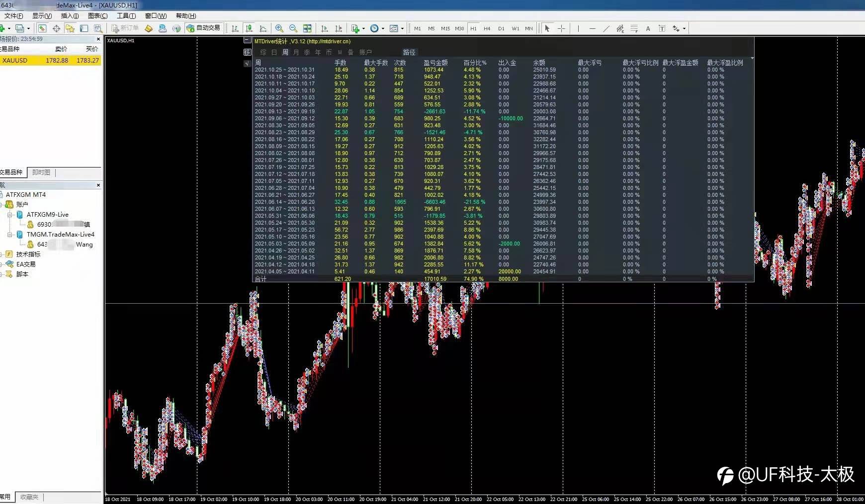Viewport: 865px width, 504px height.
Task: Open the periodicity clock icon
Action: 374,28
